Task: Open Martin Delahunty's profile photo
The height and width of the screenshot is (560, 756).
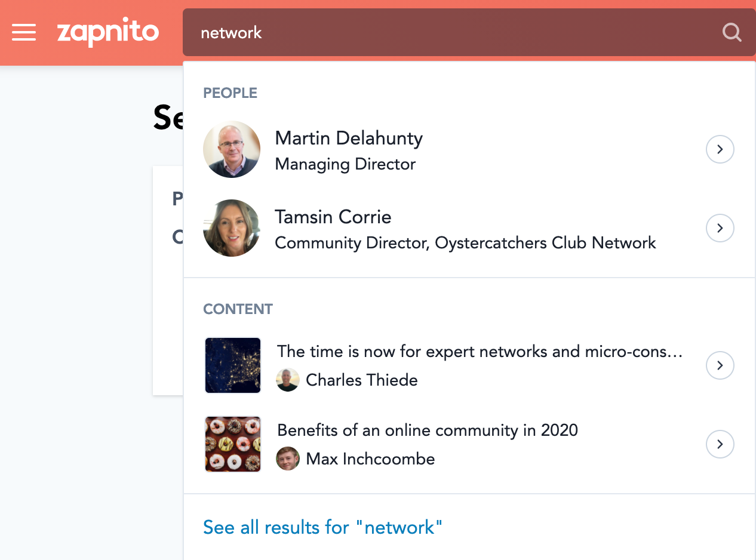Action: coord(232,149)
